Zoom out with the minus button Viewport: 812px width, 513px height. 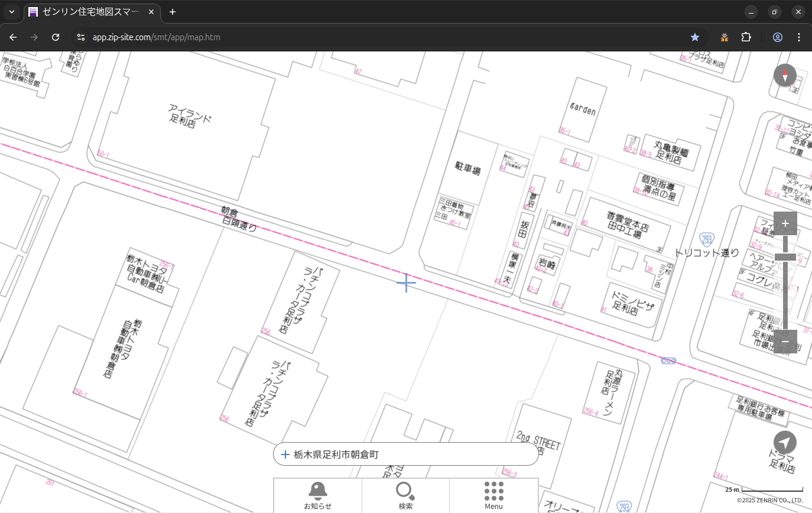(x=785, y=342)
